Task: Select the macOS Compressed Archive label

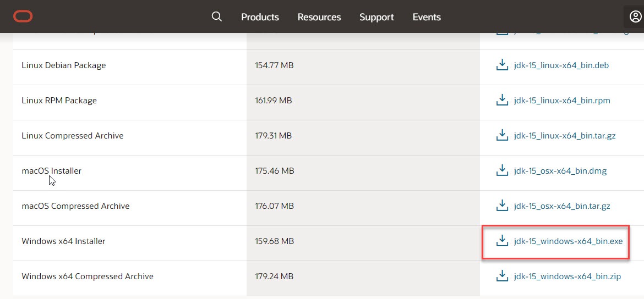Action: [x=75, y=206]
